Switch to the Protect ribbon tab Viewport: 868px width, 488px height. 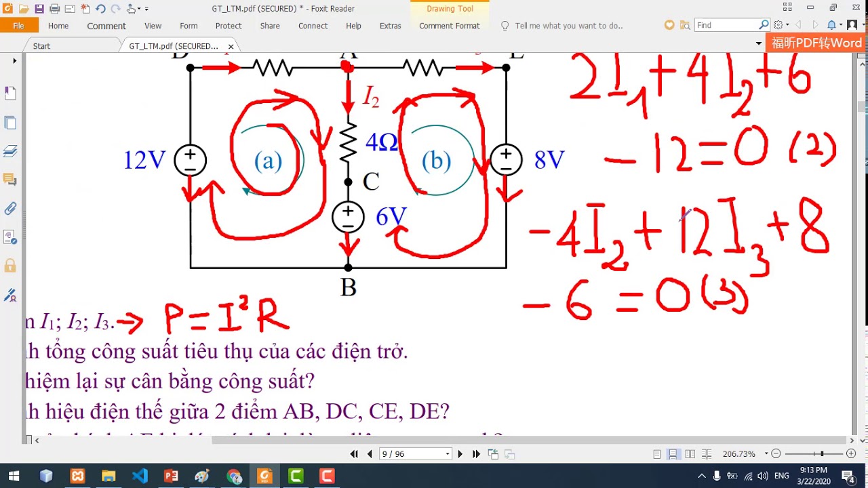(229, 26)
